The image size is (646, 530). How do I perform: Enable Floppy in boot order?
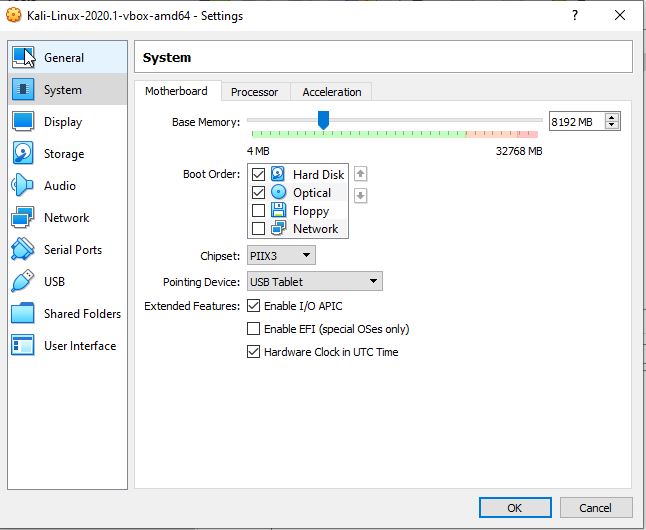(x=258, y=210)
